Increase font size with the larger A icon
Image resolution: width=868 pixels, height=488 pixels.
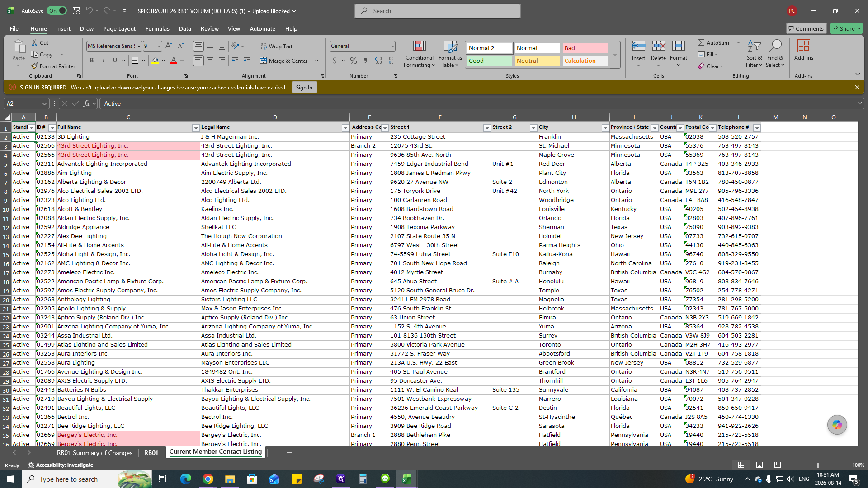tap(169, 46)
